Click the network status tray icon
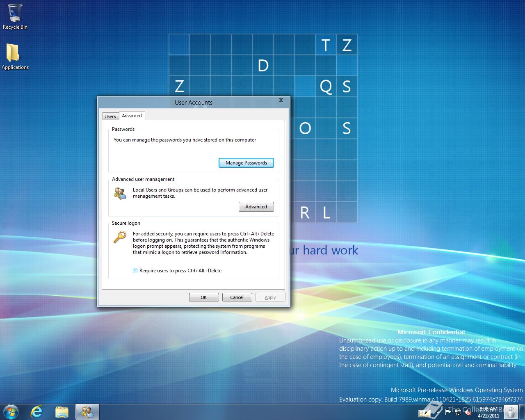Viewport: 525px width, 420px height. tap(458, 412)
